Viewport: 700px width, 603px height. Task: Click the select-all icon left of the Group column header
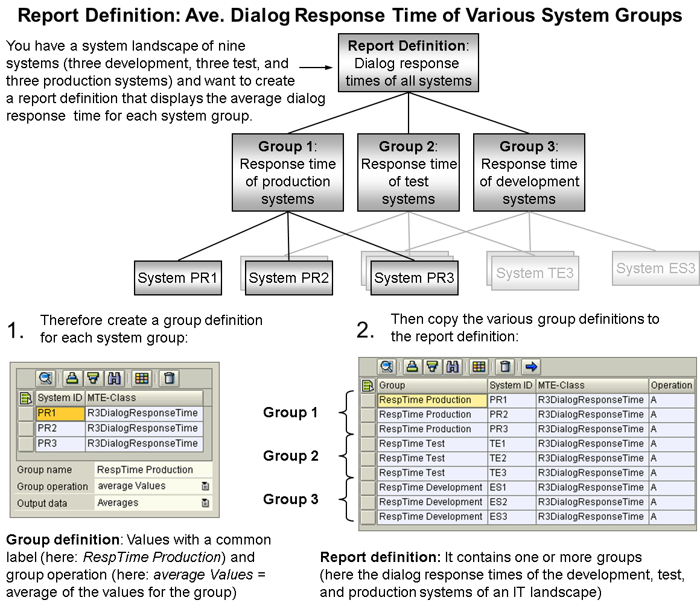368,385
